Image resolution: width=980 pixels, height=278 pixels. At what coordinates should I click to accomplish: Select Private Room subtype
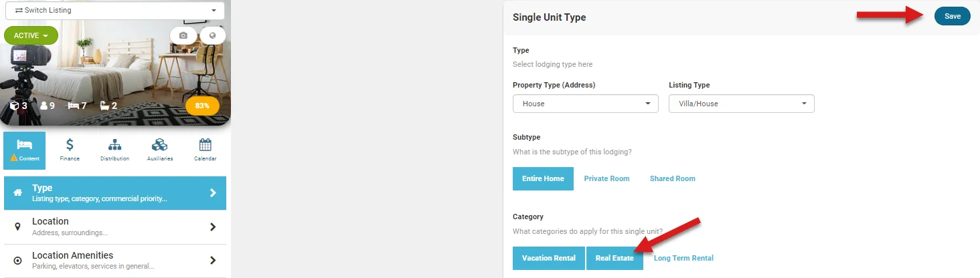tap(606, 178)
